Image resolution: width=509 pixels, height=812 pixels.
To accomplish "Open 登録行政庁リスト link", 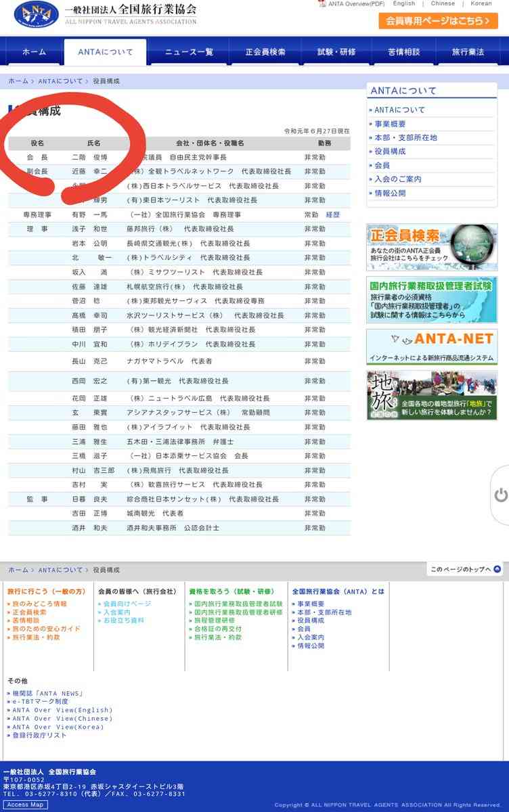I will (x=39, y=735).
